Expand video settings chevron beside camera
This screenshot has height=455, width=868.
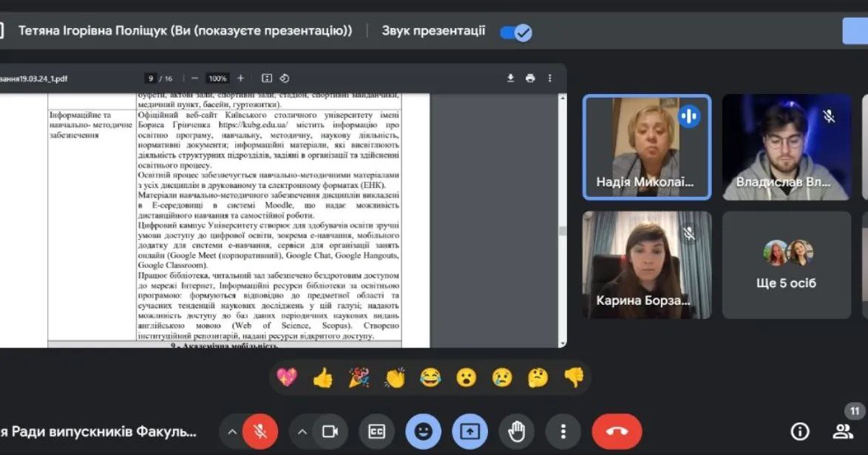tap(302, 431)
